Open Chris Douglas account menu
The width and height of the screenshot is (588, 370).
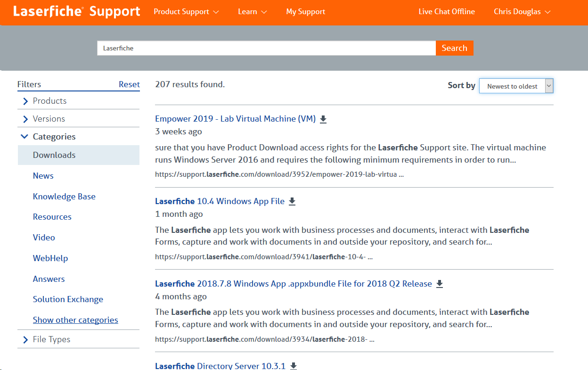[522, 12]
